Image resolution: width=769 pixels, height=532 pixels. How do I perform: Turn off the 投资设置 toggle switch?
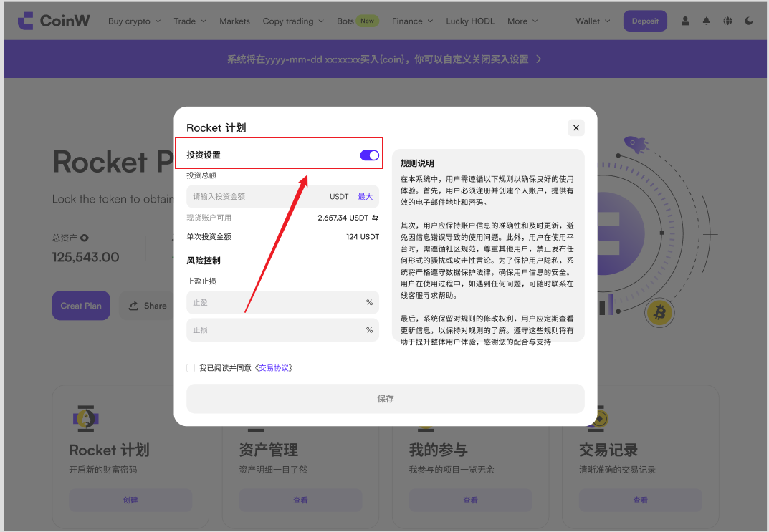[x=369, y=155]
